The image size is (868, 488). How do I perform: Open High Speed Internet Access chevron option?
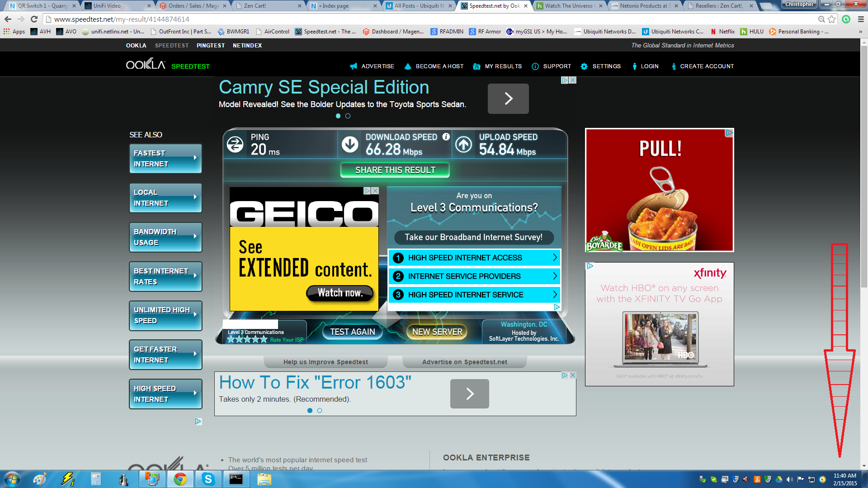point(474,258)
